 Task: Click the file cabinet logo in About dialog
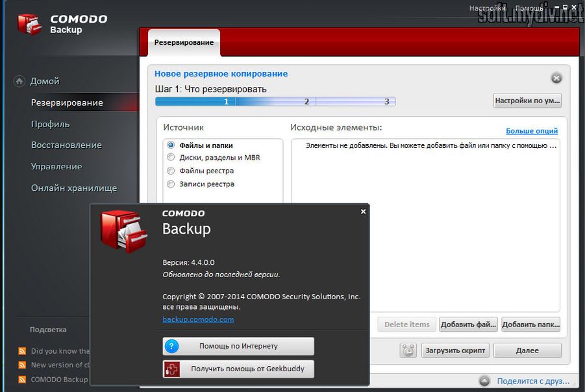(x=124, y=232)
